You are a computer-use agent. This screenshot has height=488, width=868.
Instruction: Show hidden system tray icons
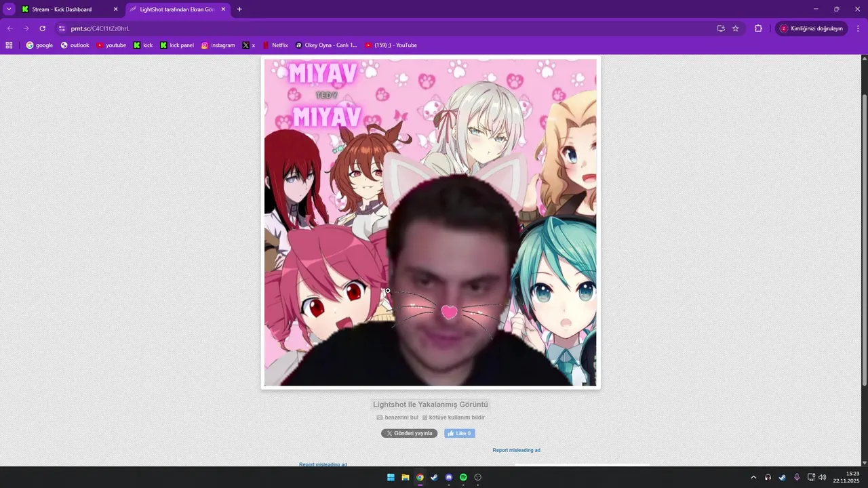pos(753,477)
